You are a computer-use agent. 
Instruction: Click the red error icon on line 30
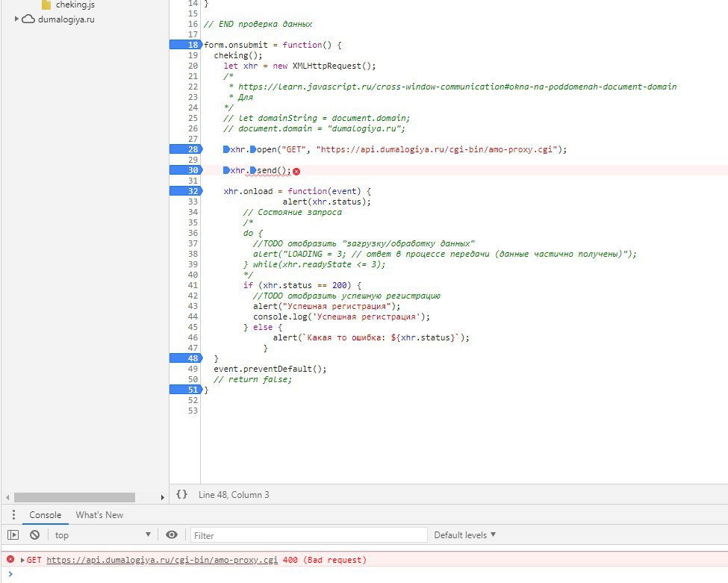tap(296, 171)
